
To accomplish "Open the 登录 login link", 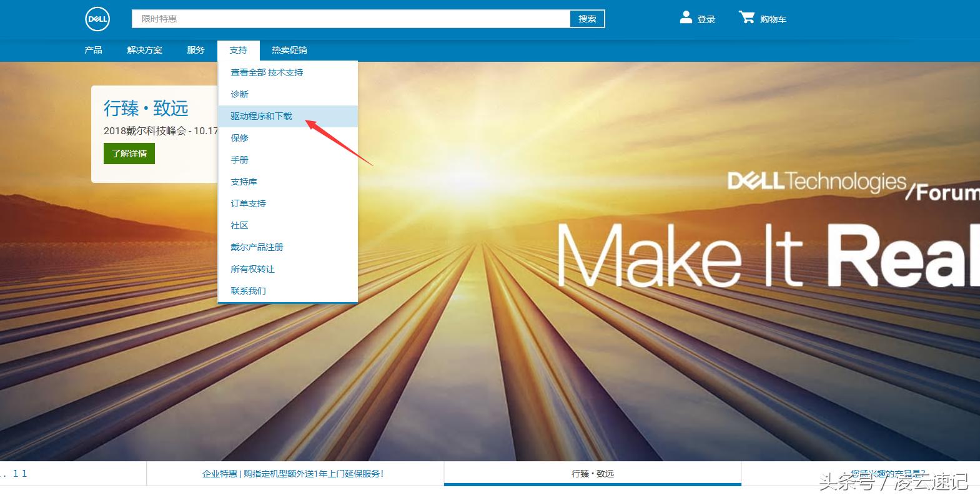I will click(706, 19).
